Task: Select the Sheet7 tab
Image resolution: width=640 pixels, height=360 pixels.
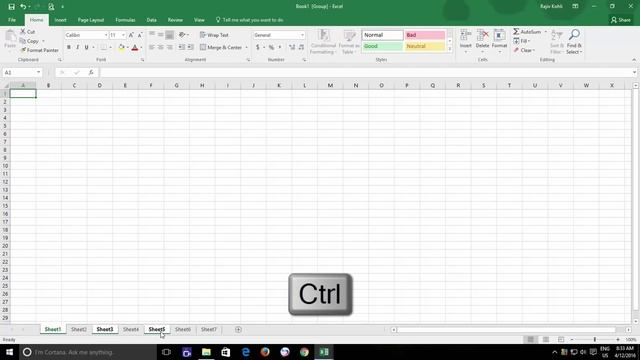Action: click(209, 329)
